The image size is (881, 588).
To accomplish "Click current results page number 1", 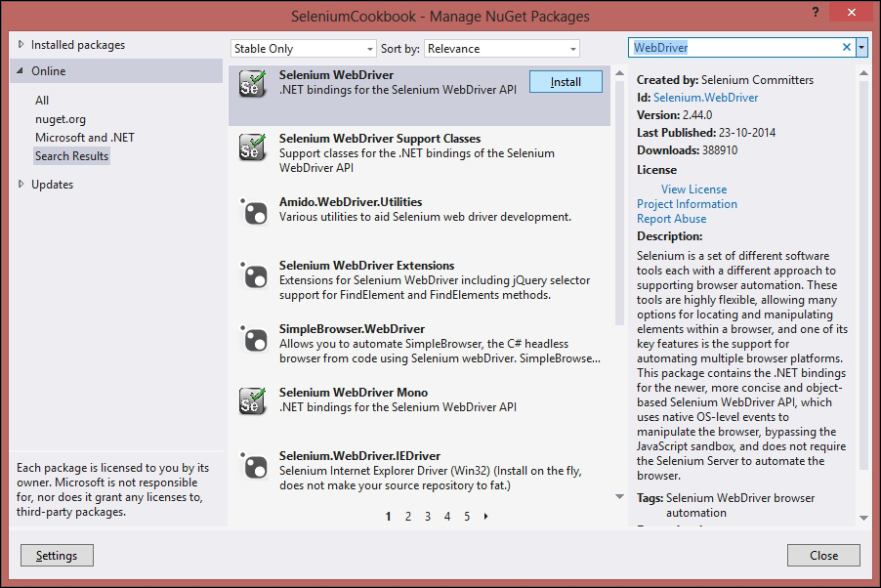I will pos(389,516).
